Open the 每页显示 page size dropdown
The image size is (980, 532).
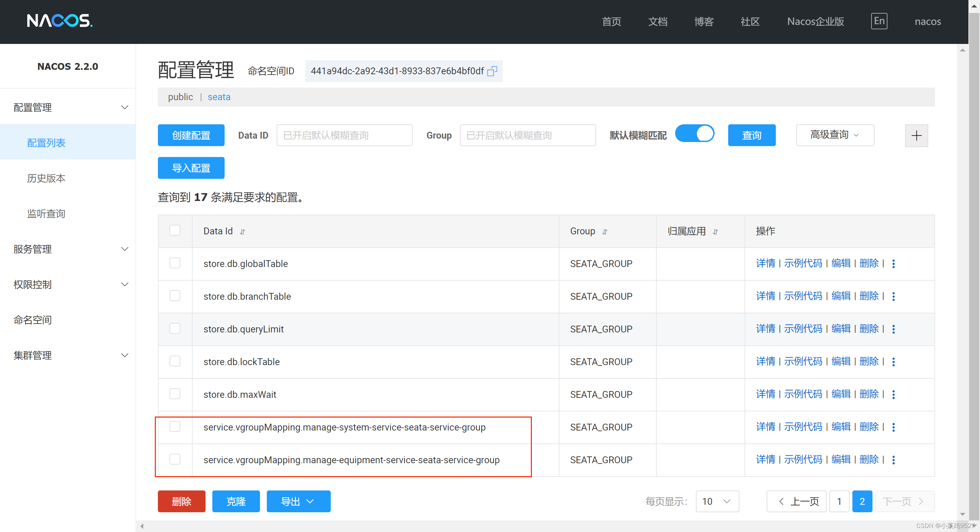[x=717, y=501]
